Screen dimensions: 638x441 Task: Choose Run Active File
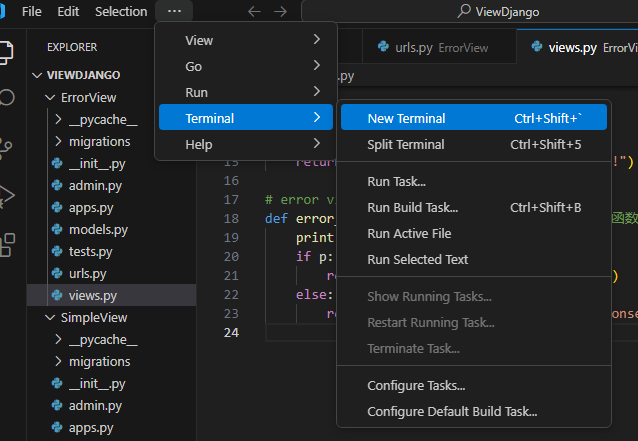click(x=474, y=234)
